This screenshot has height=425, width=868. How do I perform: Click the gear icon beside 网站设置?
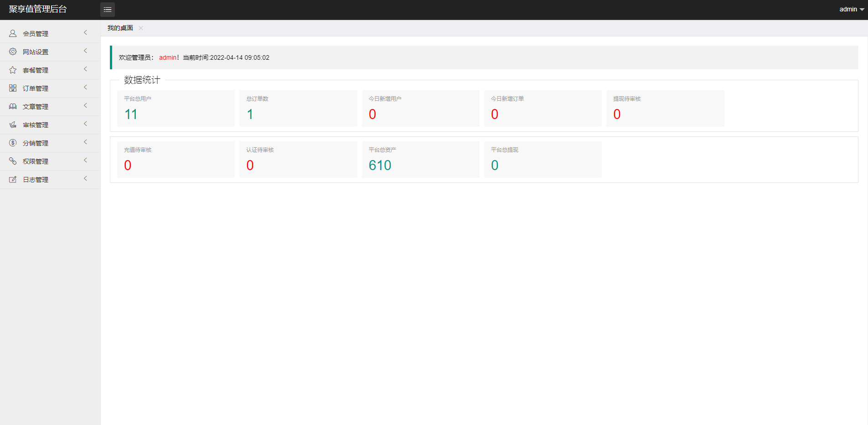[13, 52]
